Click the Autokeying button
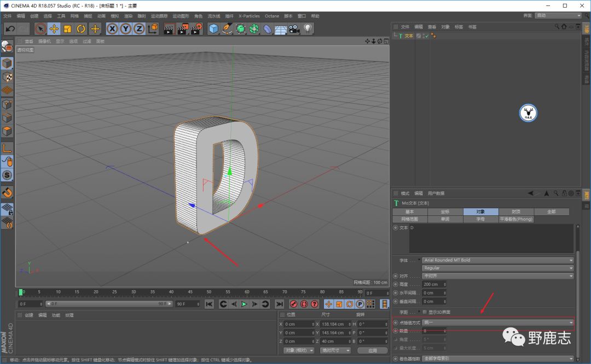This screenshot has width=591, height=364. coord(304,304)
